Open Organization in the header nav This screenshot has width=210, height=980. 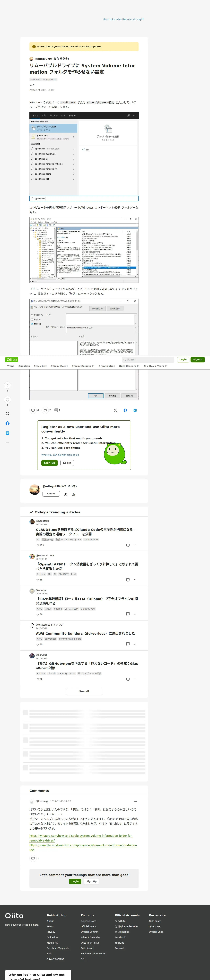107,366
